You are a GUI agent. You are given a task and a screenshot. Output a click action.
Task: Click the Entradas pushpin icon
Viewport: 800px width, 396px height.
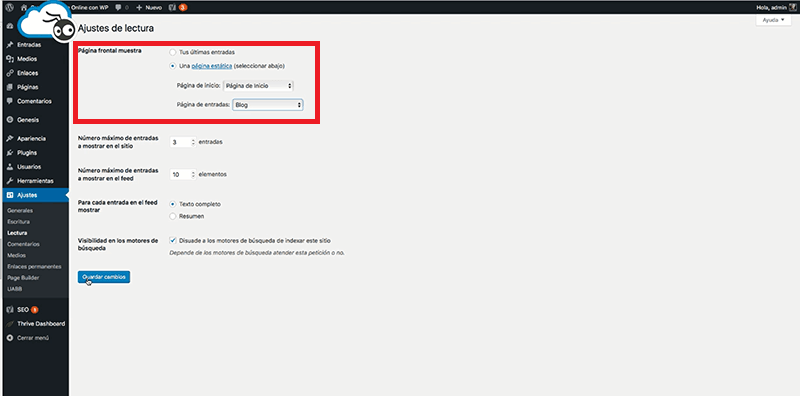[10, 45]
